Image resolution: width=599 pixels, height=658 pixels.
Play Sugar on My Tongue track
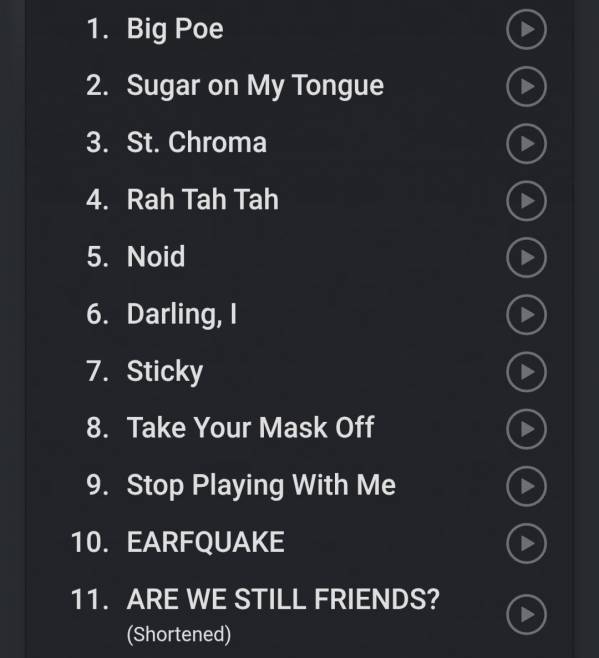pyautogui.click(x=526, y=86)
